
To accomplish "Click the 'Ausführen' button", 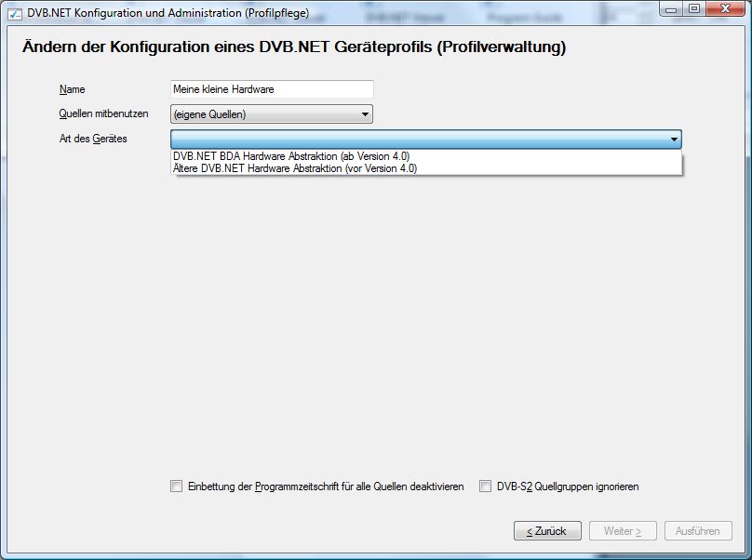I will pos(698,531).
